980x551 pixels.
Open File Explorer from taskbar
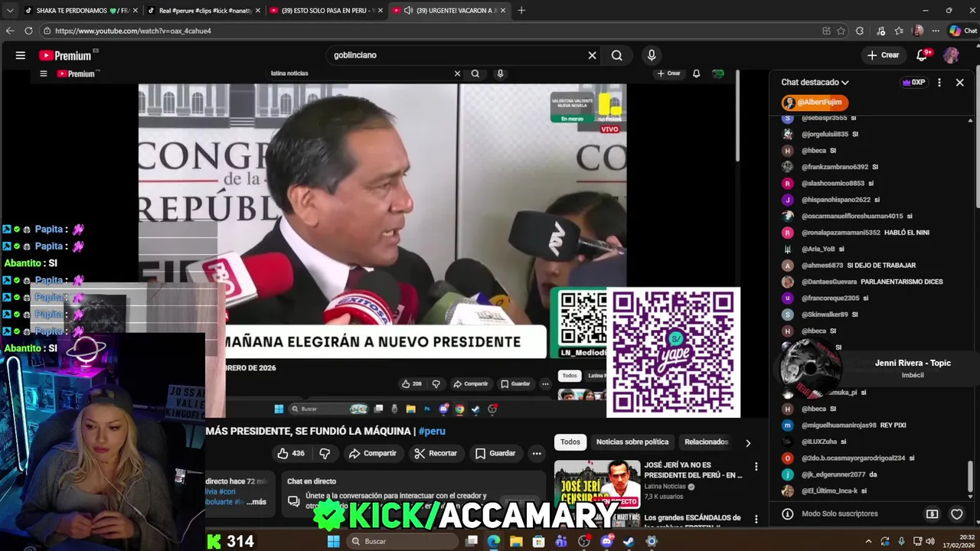pyautogui.click(x=516, y=541)
